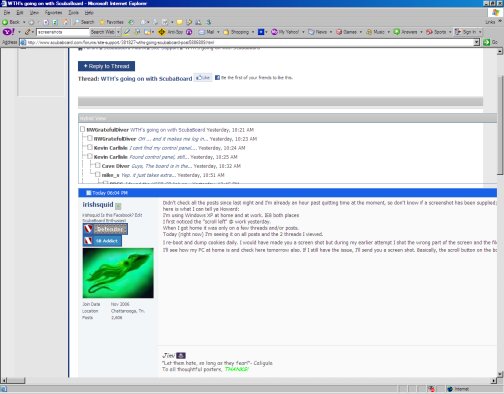Expand the Sign In dropdown on Yahoo toolbar

click(x=480, y=32)
